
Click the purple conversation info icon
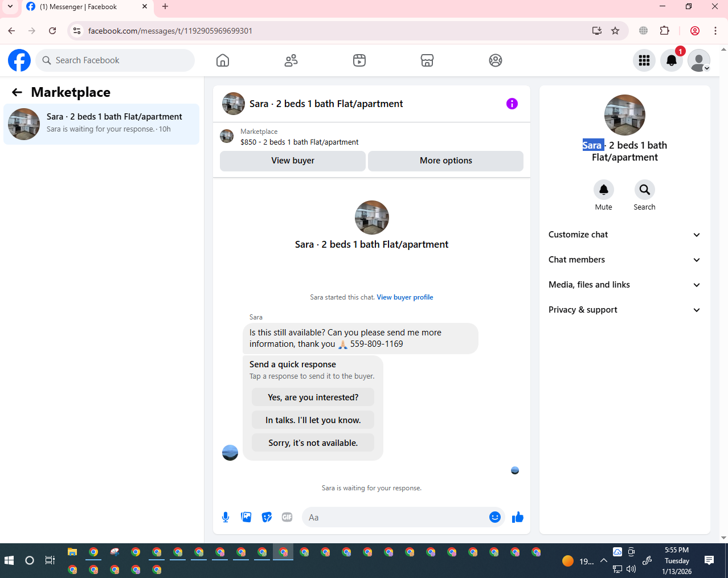pos(512,104)
